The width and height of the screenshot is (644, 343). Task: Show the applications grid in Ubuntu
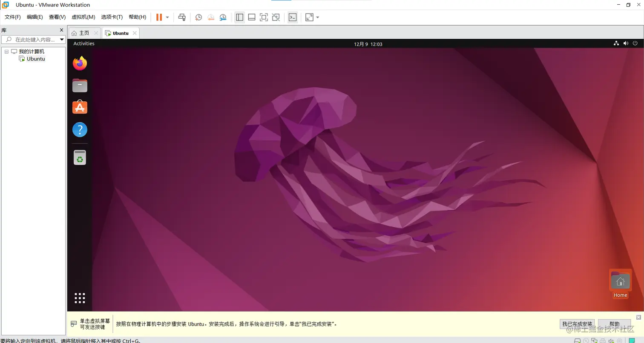[80, 298]
